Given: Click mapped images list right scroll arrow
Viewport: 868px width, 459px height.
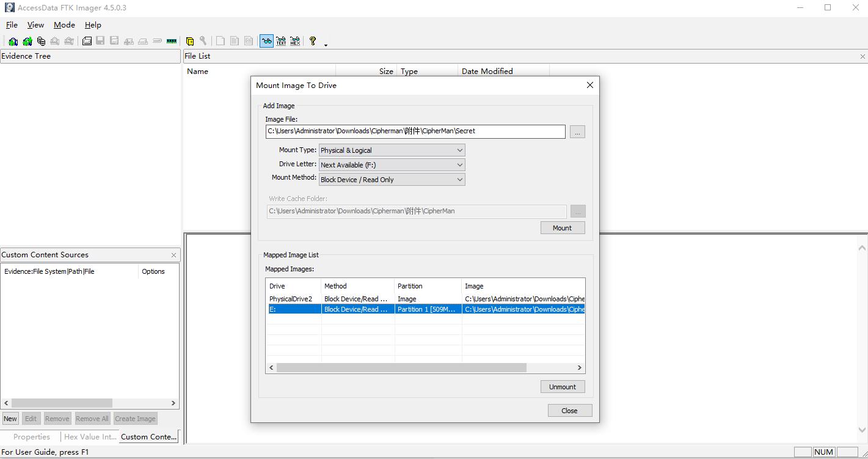Looking at the screenshot, I should [580, 368].
